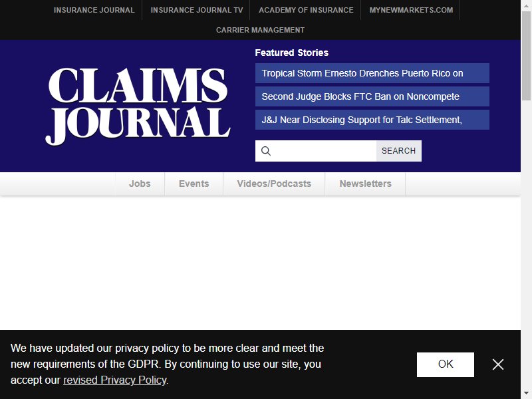Click the SEARCH button
This screenshot has width=532, height=399.
click(398, 151)
